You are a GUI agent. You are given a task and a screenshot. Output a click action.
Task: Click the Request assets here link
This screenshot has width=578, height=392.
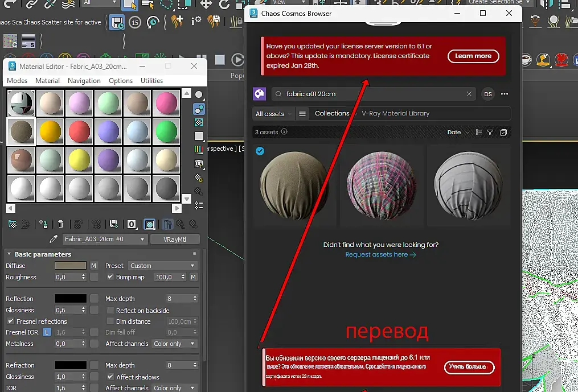click(x=380, y=254)
